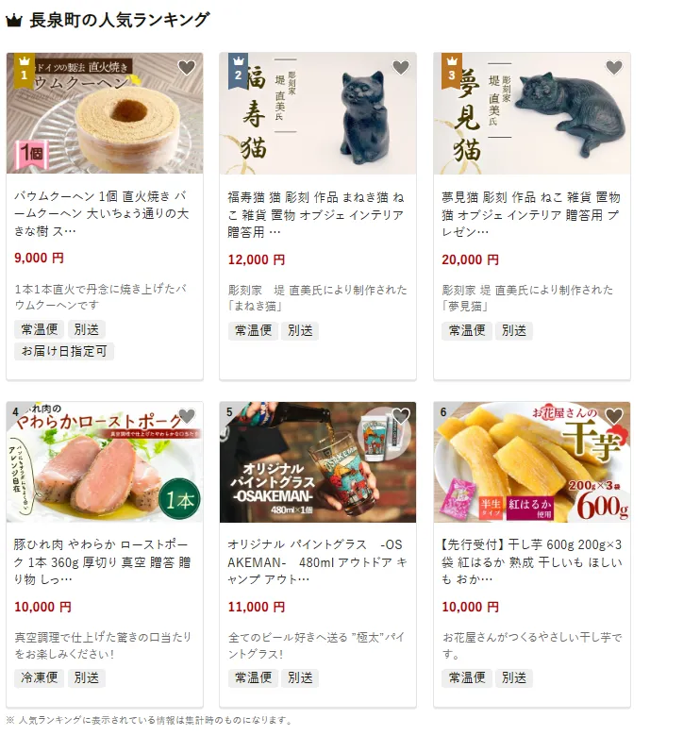Toggle heart on 福寿猫 sculpture card

pyautogui.click(x=400, y=68)
